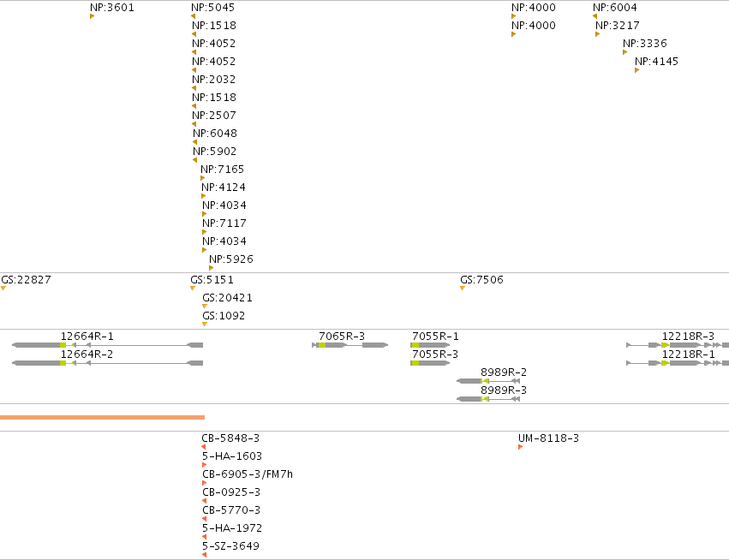
Task: Click the GS:20421 downward marker
Action: [x=205, y=307]
